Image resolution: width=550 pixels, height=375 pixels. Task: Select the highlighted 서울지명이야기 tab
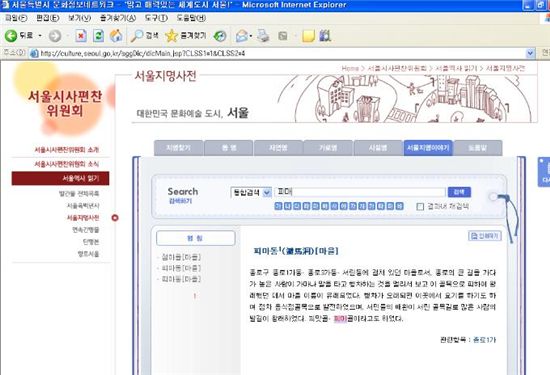(x=428, y=148)
